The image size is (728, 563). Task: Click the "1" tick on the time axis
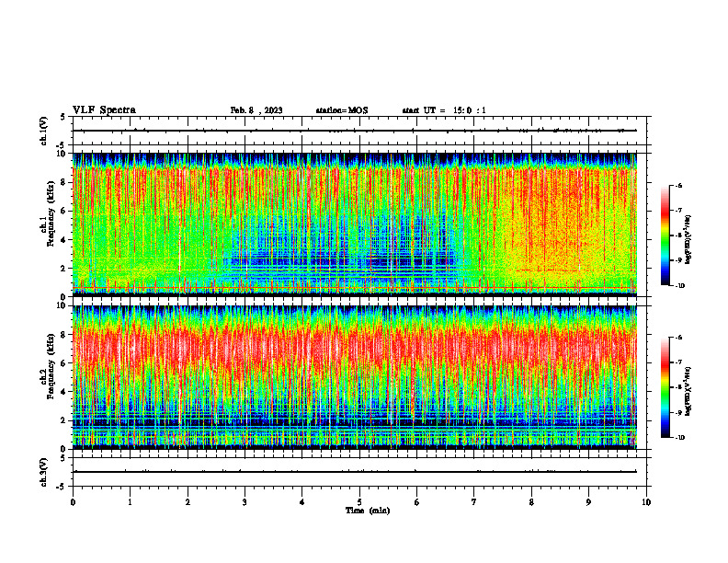pos(130,502)
